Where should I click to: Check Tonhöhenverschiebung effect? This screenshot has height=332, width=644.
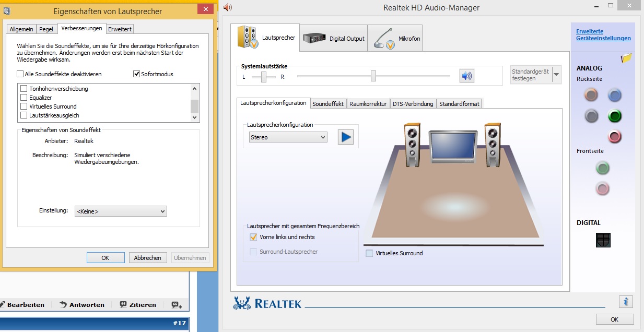pos(24,89)
